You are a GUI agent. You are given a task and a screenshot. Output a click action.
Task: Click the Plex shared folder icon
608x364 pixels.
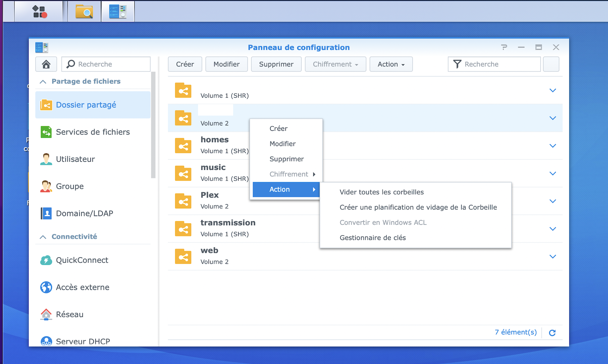point(183,201)
